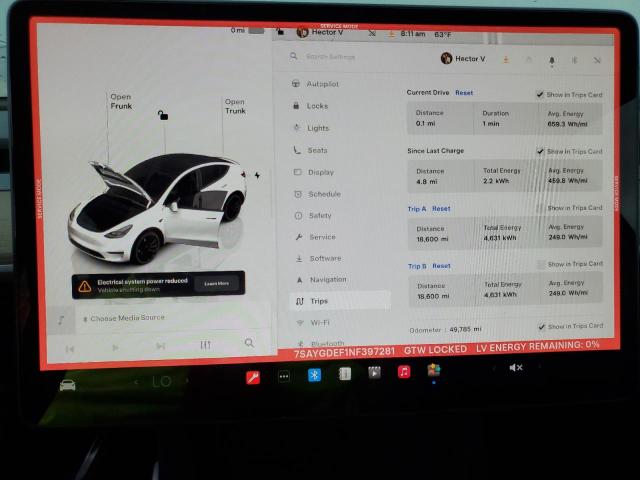This screenshot has width=640, height=480.
Task: Open the Theater video app icon
Action: (374, 372)
